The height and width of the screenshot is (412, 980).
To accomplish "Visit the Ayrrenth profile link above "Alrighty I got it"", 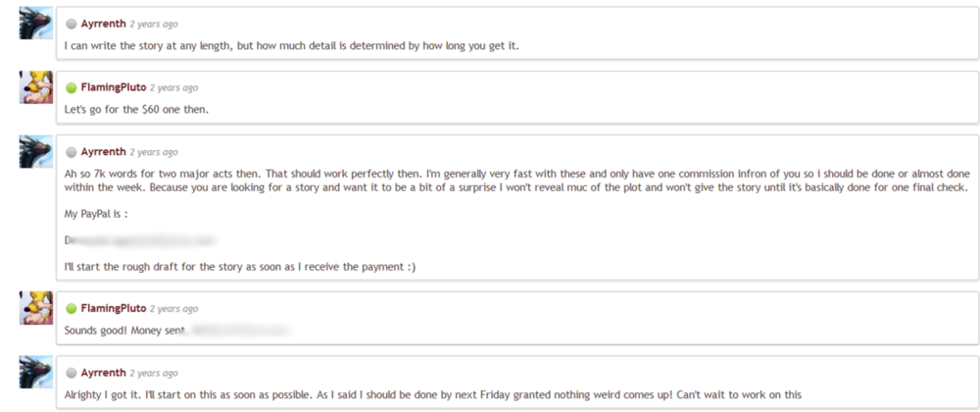I will (103, 373).
